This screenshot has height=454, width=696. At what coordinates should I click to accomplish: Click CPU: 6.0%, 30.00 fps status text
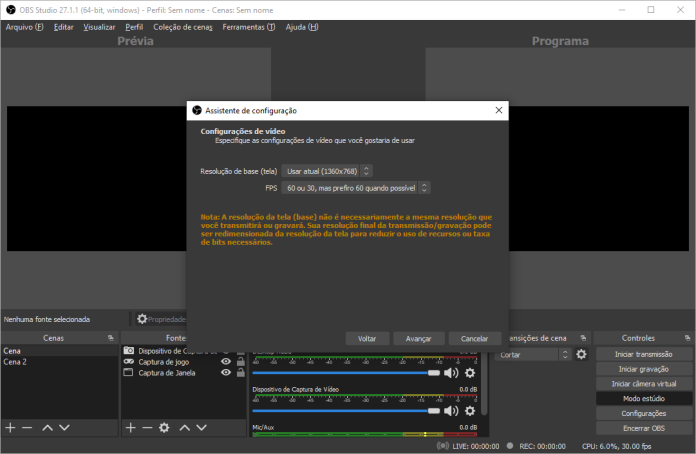pos(617,446)
